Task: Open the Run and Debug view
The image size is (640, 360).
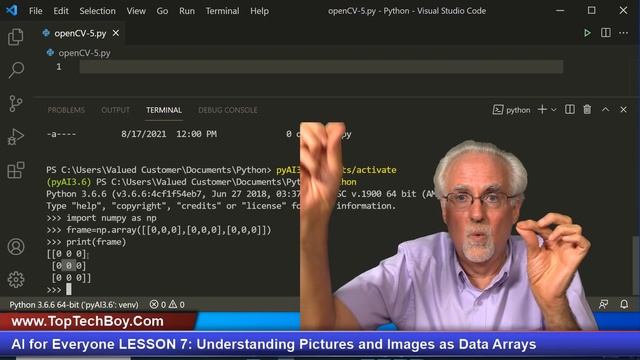Action: tap(16, 137)
